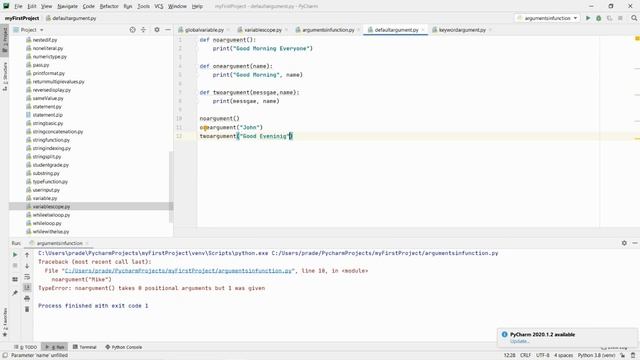Toggle scroll to end in Run console
Screen dimensions: 640x360
(x=27, y=287)
